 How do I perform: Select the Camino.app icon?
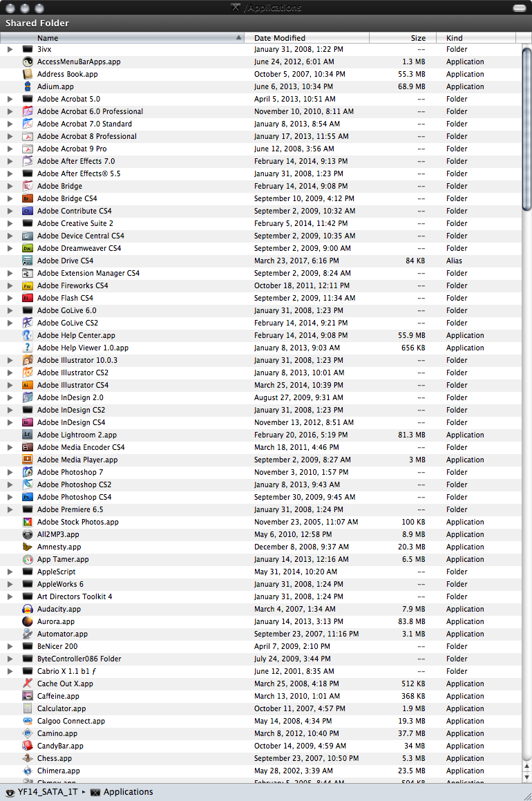pyautogui.click(x=28, y=733)
